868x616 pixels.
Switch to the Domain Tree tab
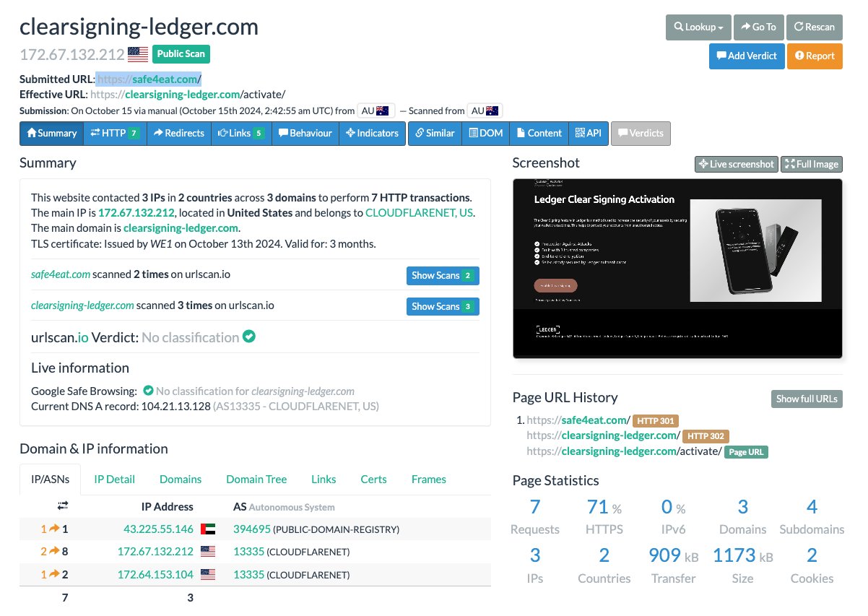256,479
